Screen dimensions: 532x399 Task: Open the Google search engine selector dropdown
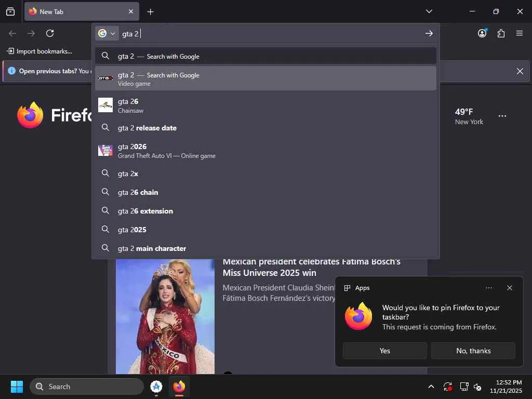pos(107,33)
